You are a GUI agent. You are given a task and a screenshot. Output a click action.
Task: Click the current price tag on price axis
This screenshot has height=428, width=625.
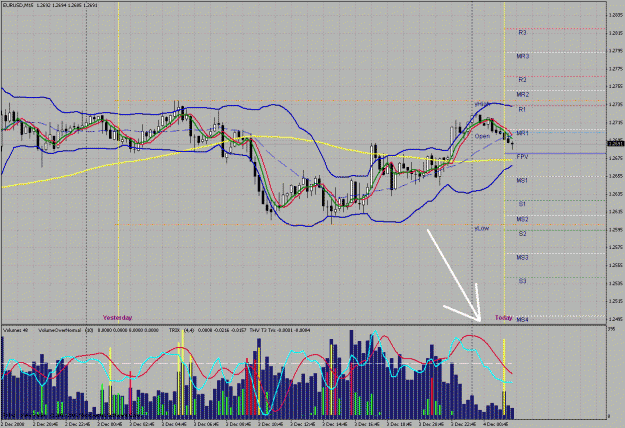615,143
